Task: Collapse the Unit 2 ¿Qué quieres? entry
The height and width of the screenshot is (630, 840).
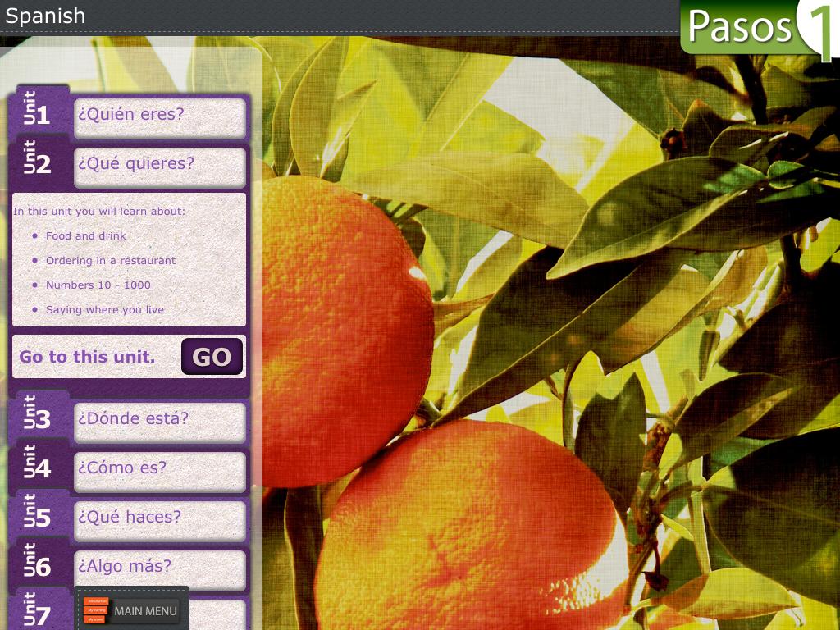Action: [x=160, y=167]
